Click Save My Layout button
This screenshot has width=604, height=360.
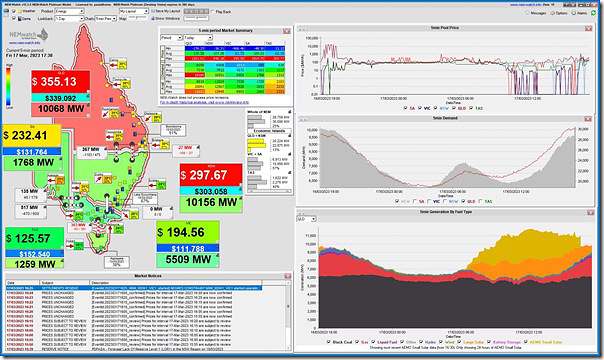pos(167,12)
